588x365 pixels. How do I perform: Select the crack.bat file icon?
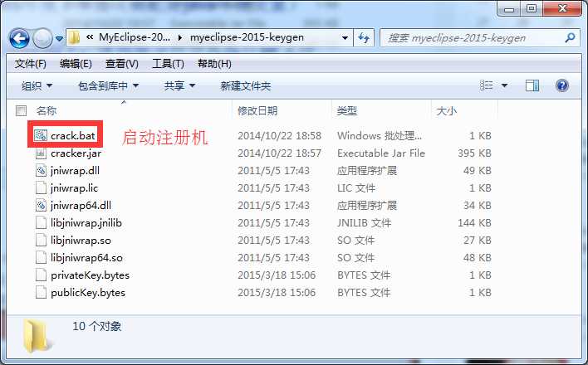tap(41, 135)
